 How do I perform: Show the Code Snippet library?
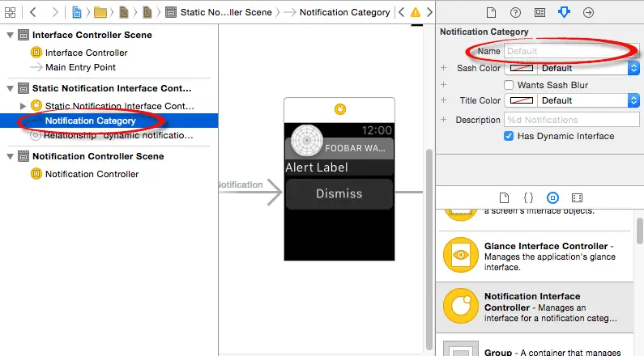pos(527,197)
